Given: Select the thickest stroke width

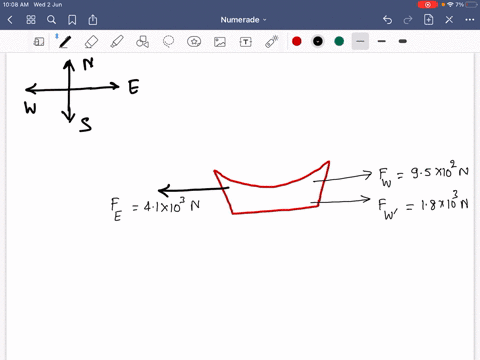Looking at the screenshot, I should 403,41.
